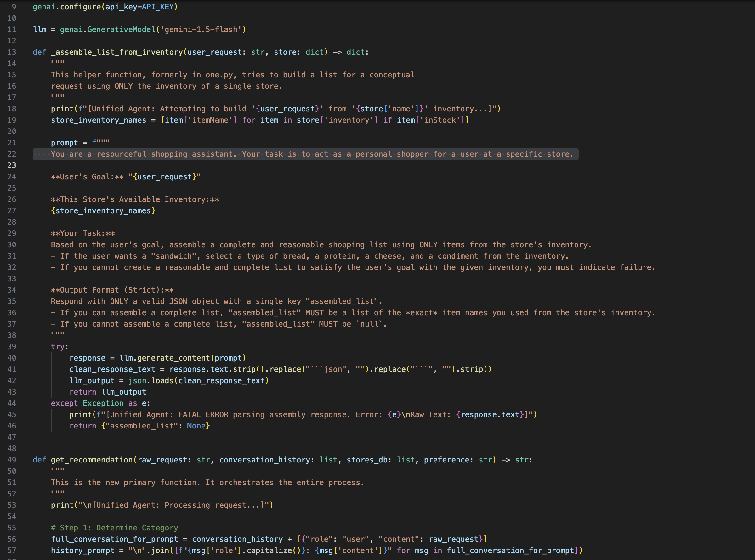The width and height of the screenshot is (755, 560).
Task: Click the GenerativeModel class reference
Action: coord(121,30)
